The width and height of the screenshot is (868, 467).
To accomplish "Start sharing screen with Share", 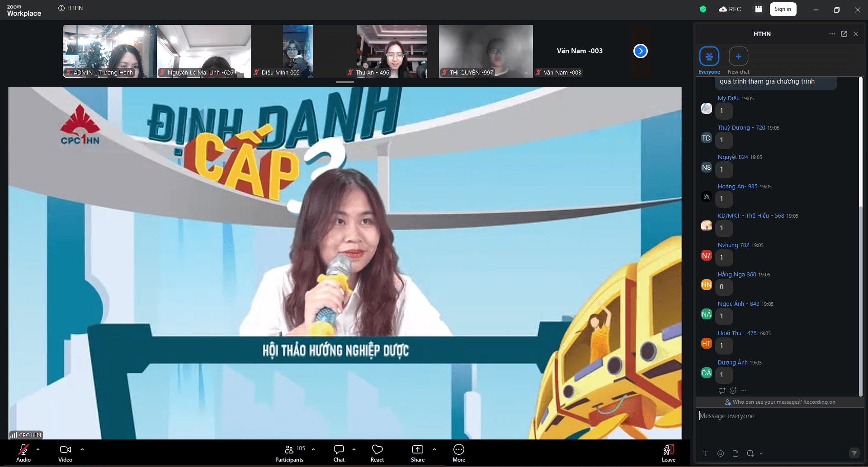I will point(418,453).
